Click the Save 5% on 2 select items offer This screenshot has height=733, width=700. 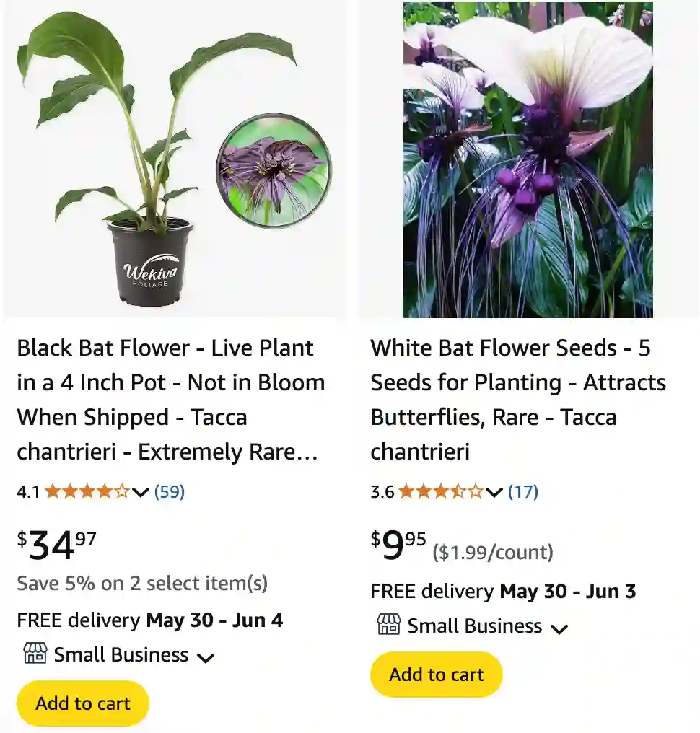(141, 583)
